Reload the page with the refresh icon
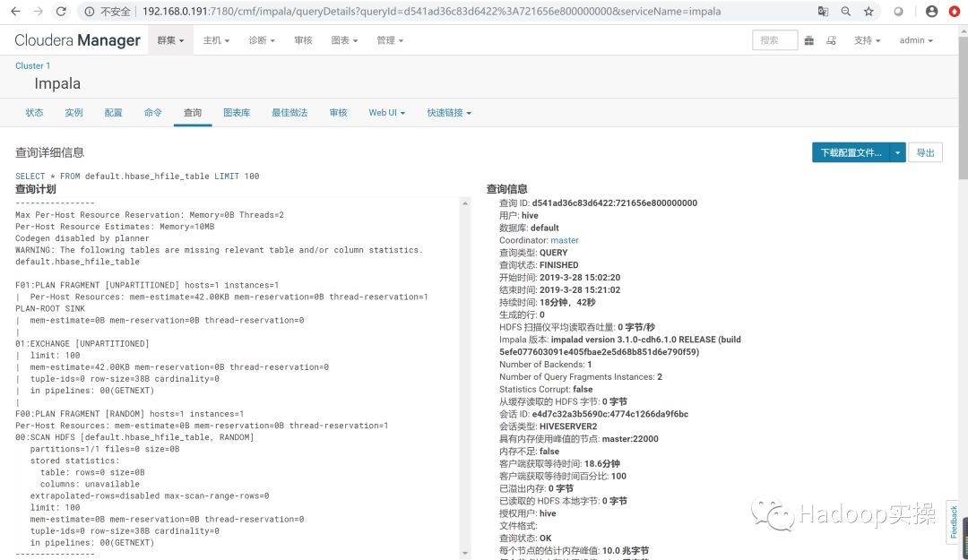This screenshot has height=560, width=968. (x=61, y=11)
